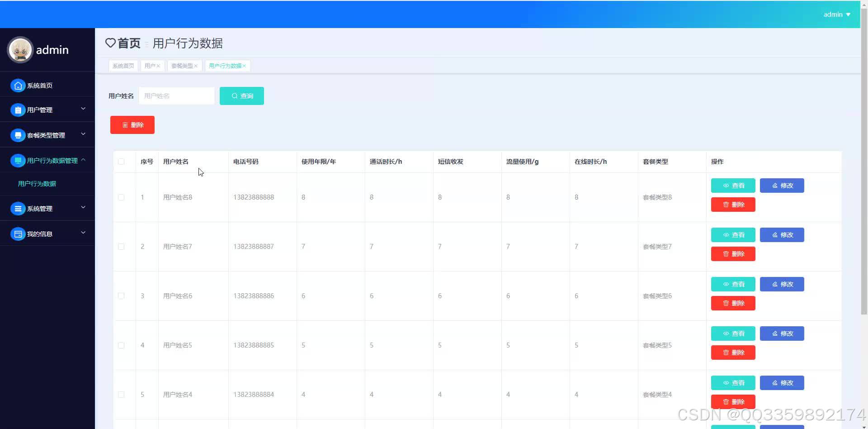Select the 系统管理 gear sidebar icon
Screen dimensions: 868x429
click(18, 208)
